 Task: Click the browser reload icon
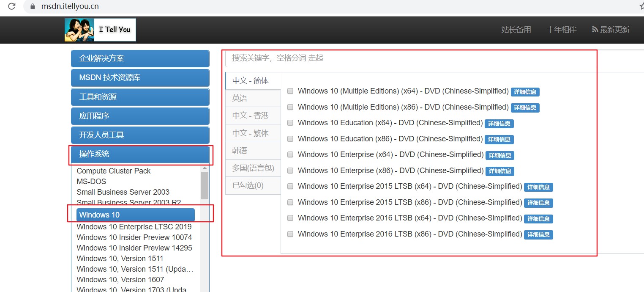tap(11, 6)
